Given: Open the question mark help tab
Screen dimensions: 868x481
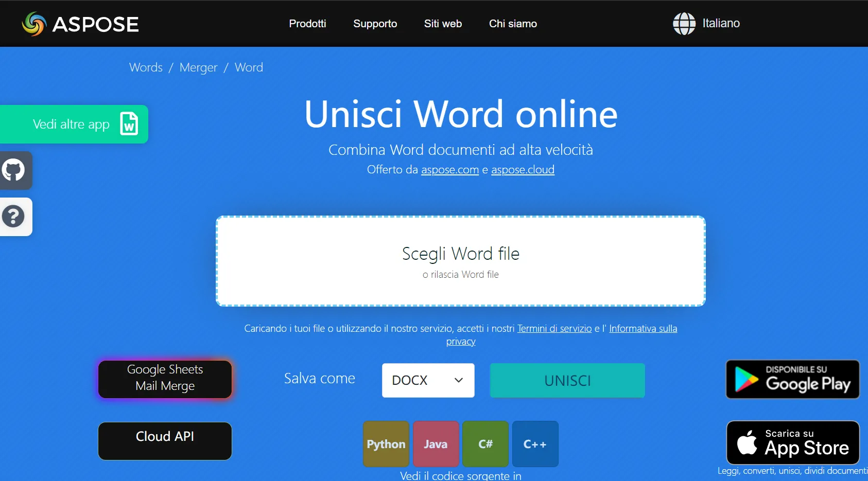Looking at the screenshot, I should (x=14, y=217).
